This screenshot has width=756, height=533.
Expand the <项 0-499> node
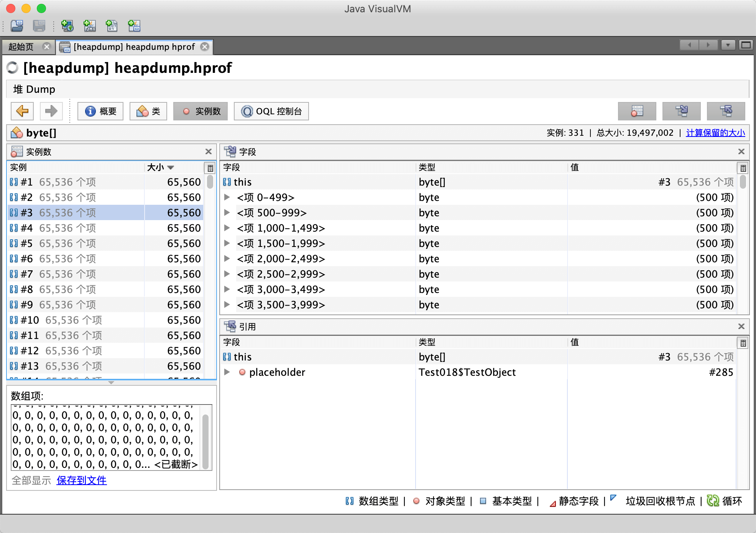click(227, 197)
